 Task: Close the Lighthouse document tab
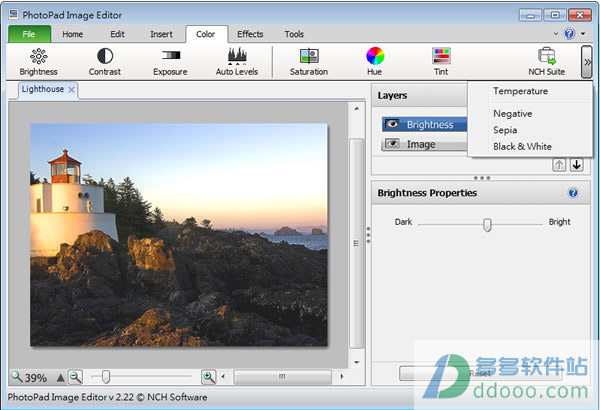pos(71,90)
